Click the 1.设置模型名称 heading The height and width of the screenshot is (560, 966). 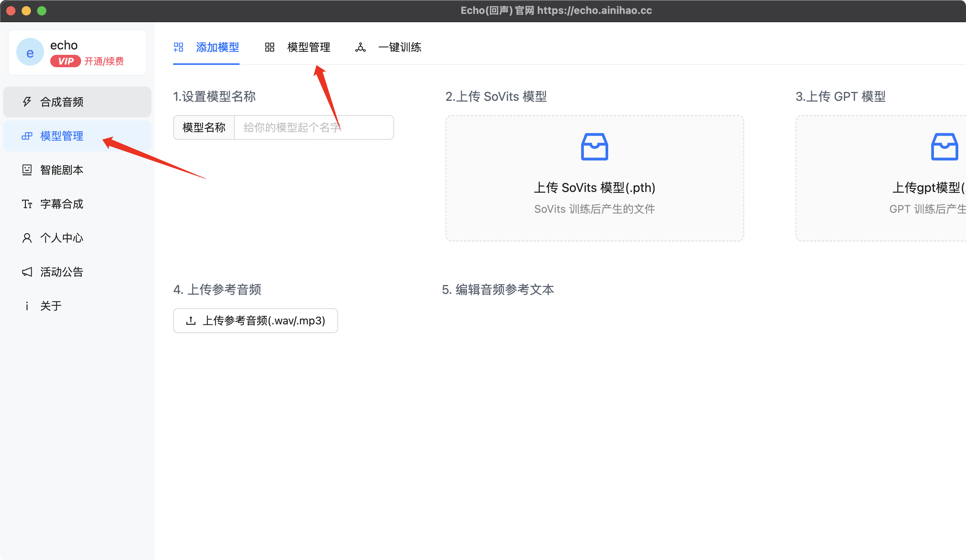pyautogui.click(x=214, y=97)
